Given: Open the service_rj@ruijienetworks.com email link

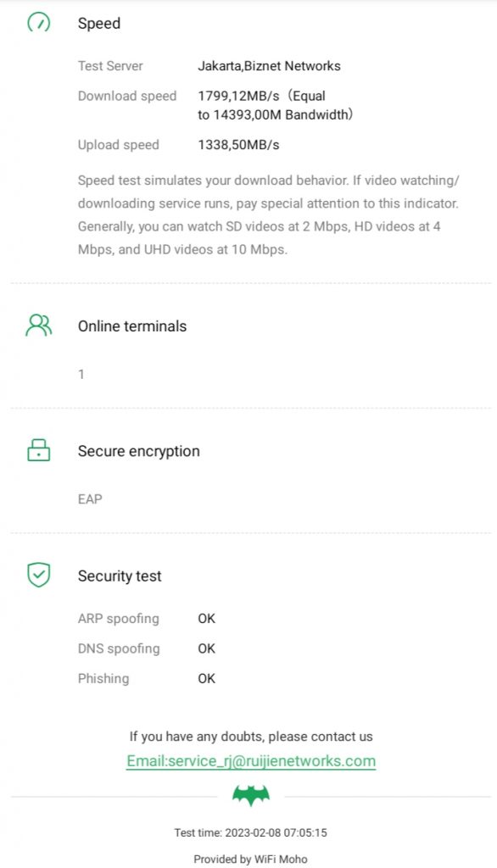Looking at the screenshot, I should click(251, 760).
